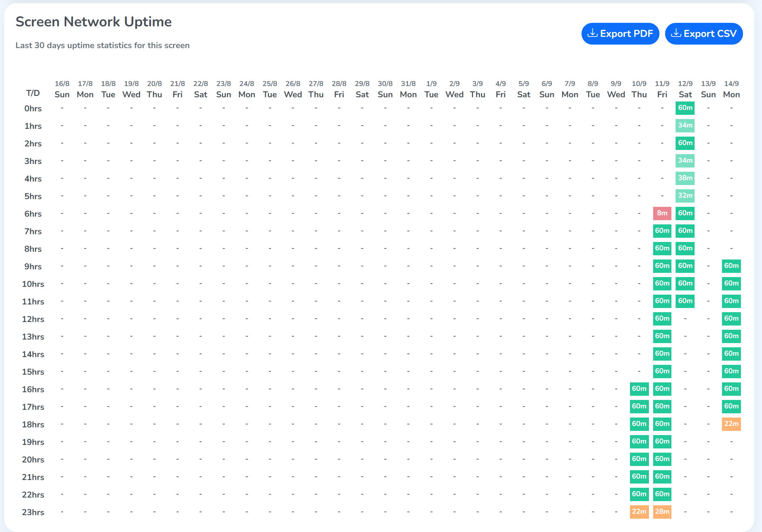Image resolution: width=762 pixels, height=532 pixels.
Task: Select the 34m cell in the 1hrs row
Action: [x=685, y=125]
